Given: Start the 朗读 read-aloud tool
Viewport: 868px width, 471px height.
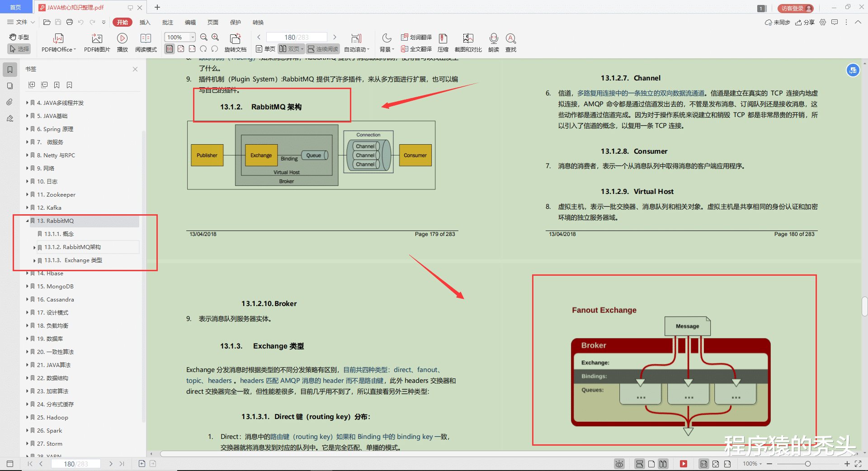Looking at the screenshot, I should tap(494, 39).
